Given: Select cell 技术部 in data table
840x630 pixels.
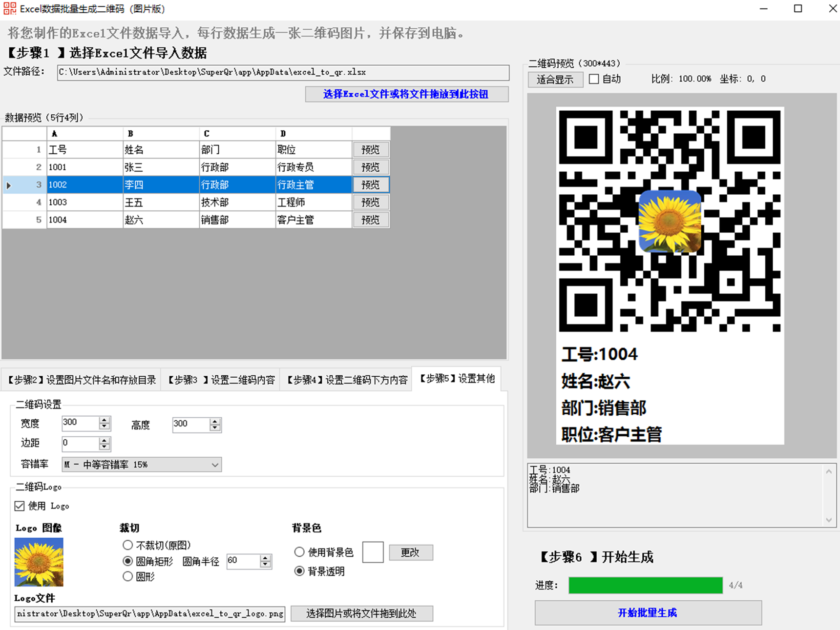Looking at the screenshot, I should pyautogui.click(x=237, y=203).
